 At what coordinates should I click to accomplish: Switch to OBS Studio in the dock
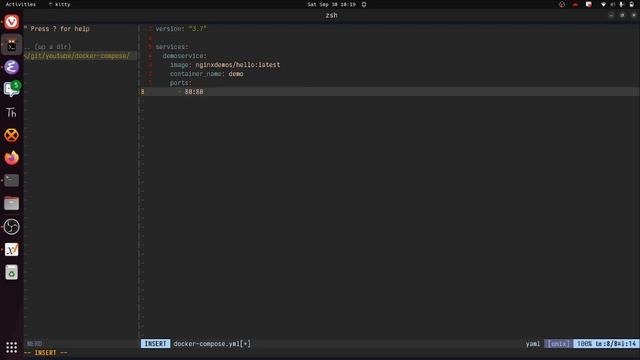click(x=11, y=227)
